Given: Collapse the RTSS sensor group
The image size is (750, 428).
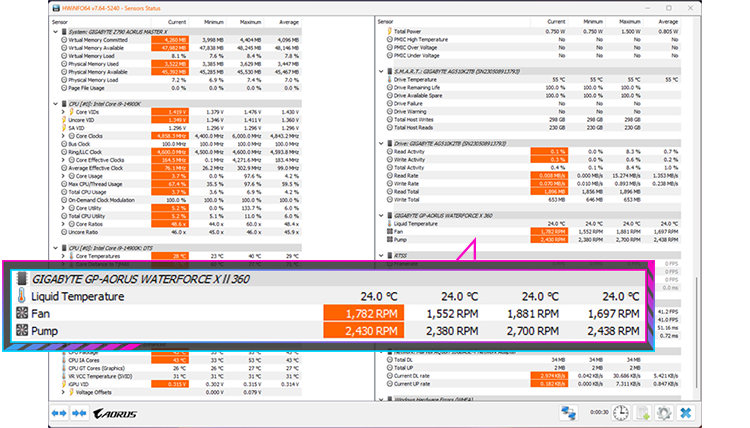Looking at the screenshot, I should click(381, 255).
